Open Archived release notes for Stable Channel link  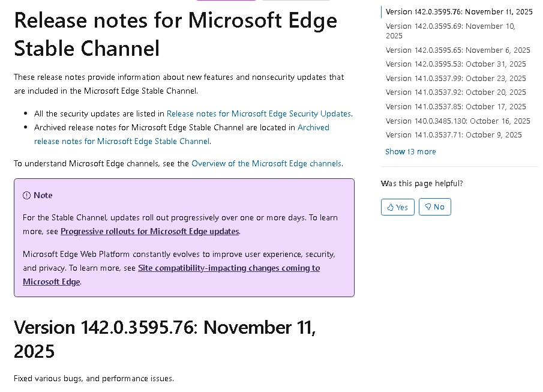[x=122, y=141]
